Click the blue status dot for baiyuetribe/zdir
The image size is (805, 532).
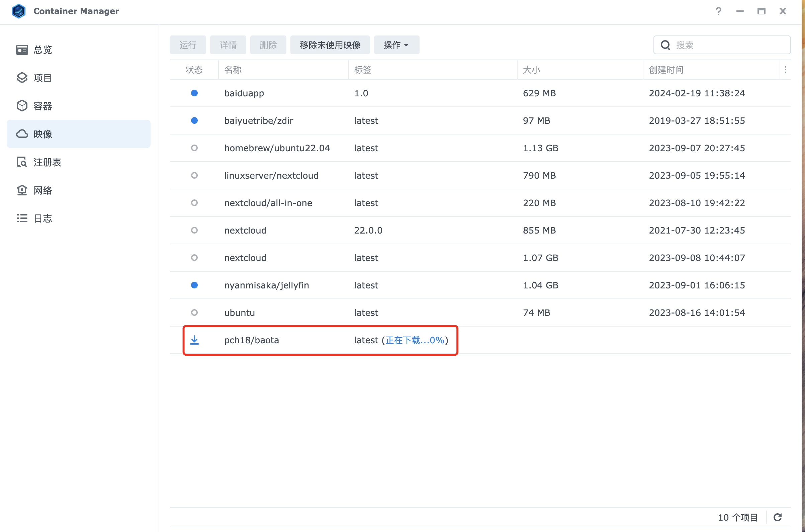click(x=194, y=120)
